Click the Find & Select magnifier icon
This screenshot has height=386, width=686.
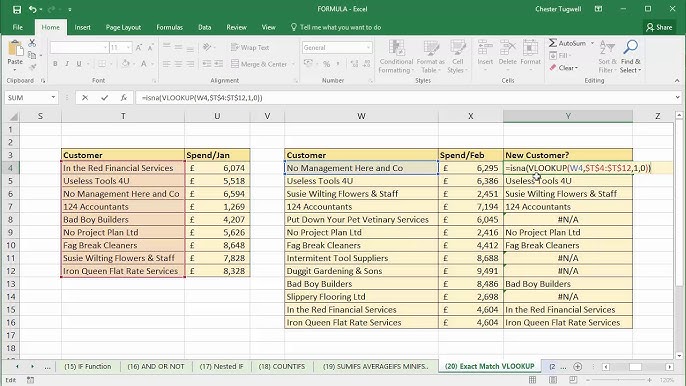pyautogui.click(x=630, y=47)
